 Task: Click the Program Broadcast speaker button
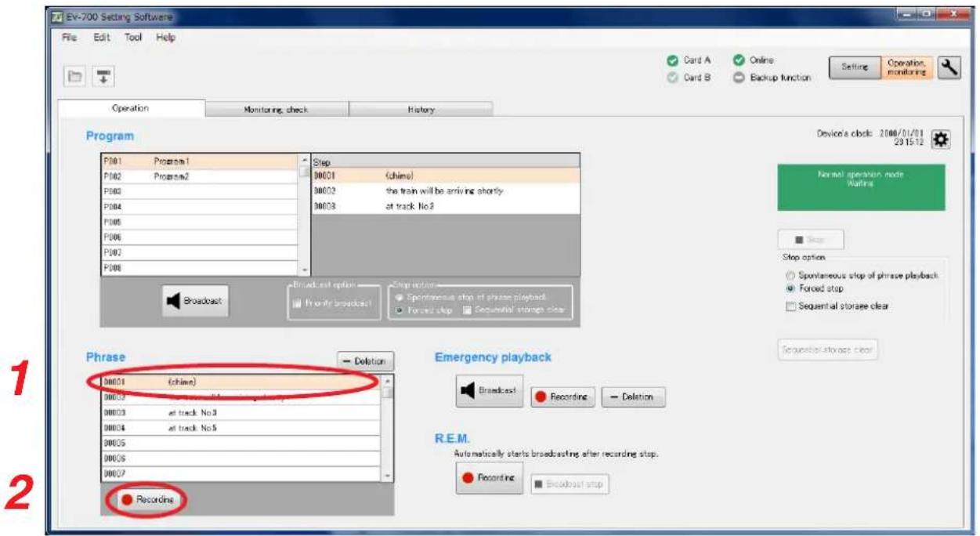pos(196,301)
